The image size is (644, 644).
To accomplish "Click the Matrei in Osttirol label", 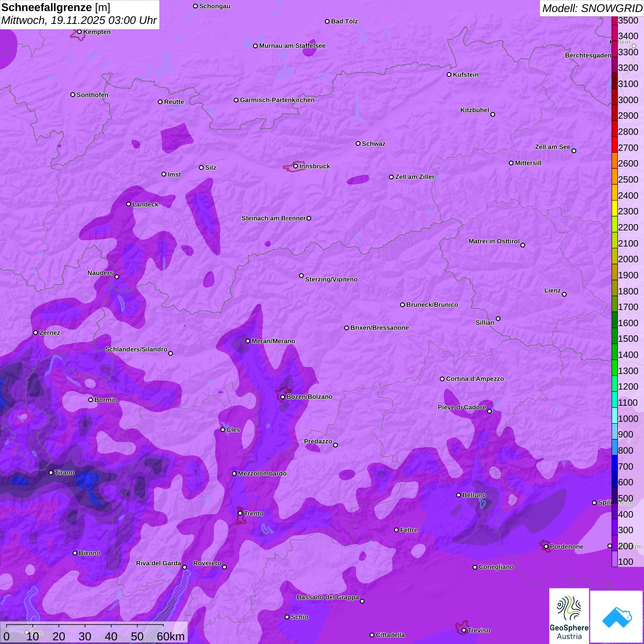I will point(494,241).
